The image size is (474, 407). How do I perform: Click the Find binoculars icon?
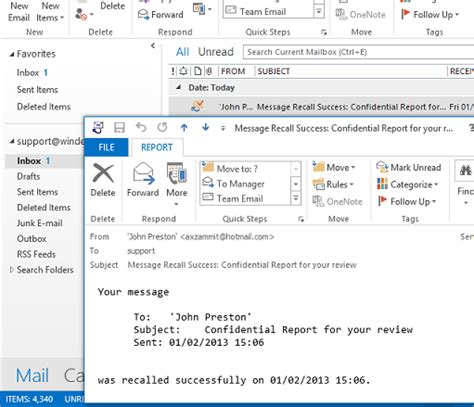click(466, 171)
